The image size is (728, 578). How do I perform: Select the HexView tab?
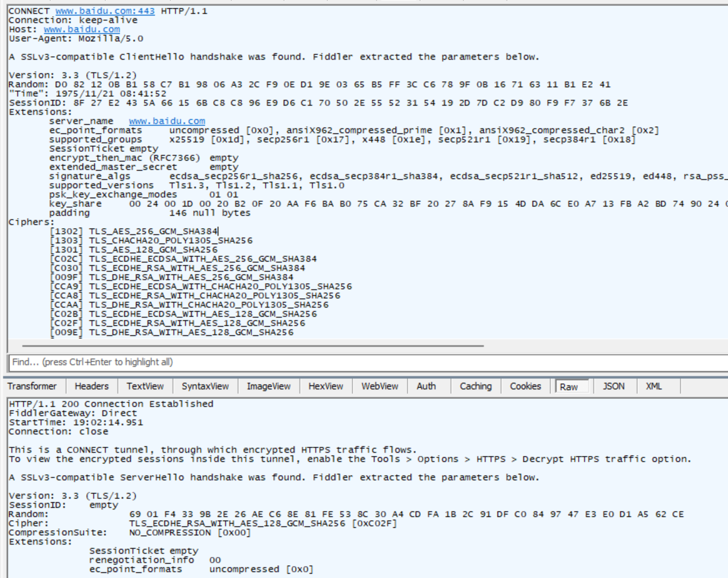(x=326, y=386)
